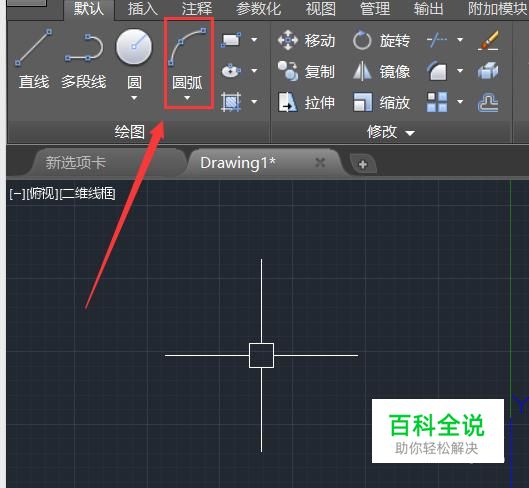Switch to the Add-ins (附加模块) ribbon tab

[x=498, y=9]
